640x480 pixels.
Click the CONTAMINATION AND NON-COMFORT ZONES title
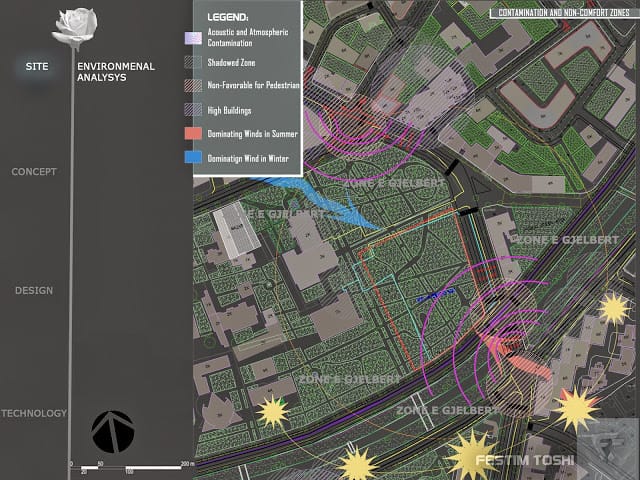click(564, 13)
